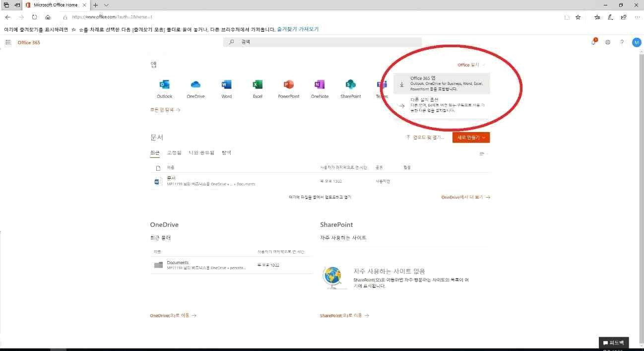Click the SharePoint(으)로 이동 link
644x351 pixels.
[344, 315]
